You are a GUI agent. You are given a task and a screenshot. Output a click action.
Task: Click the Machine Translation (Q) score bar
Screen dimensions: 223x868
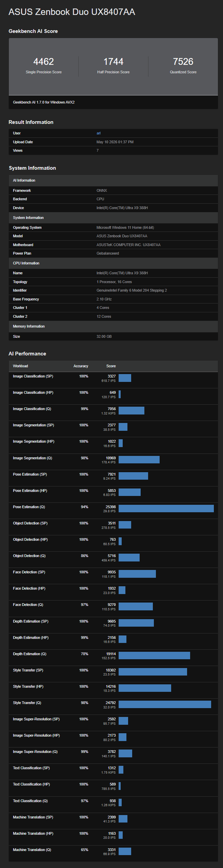[x=125, y=851]
